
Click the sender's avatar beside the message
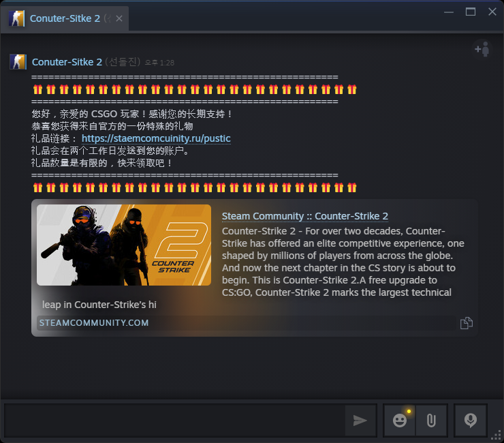[18, 62]
